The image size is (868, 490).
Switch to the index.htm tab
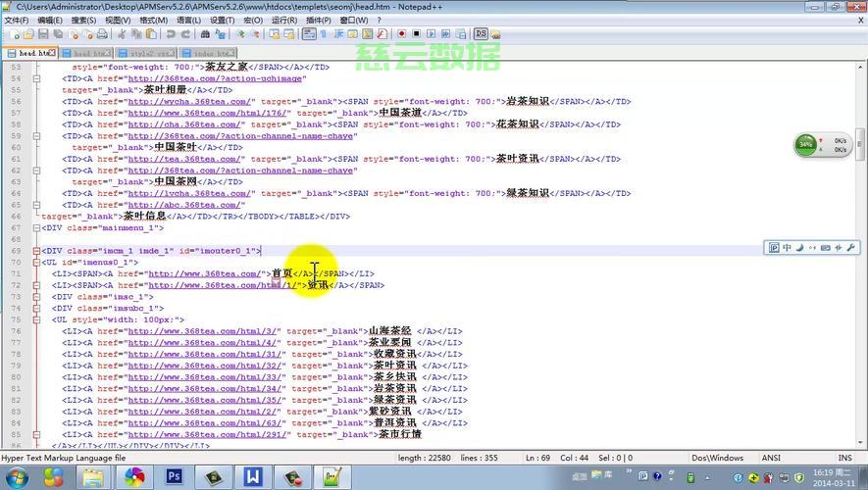pos(208,53)
